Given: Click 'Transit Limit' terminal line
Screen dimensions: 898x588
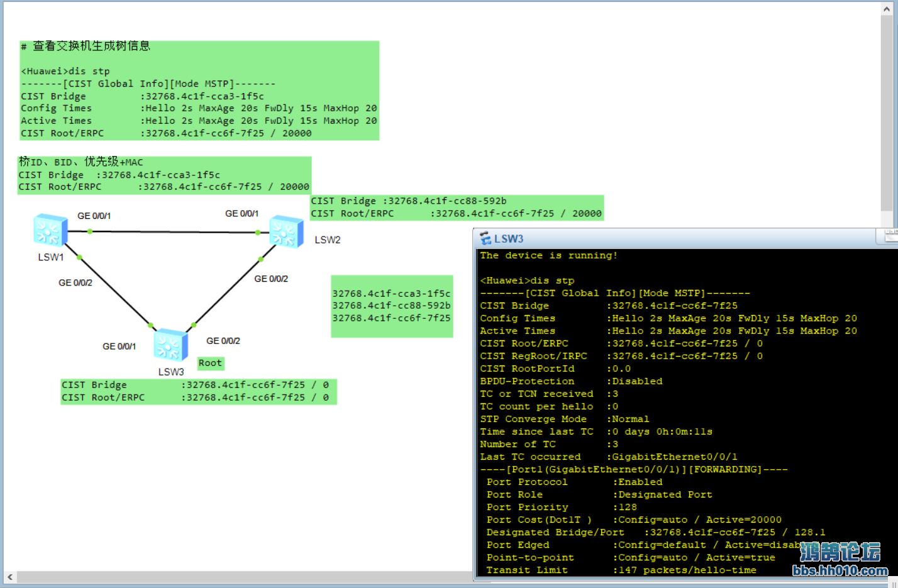Looking at the screenshot, I should click(x=621, y=570).
